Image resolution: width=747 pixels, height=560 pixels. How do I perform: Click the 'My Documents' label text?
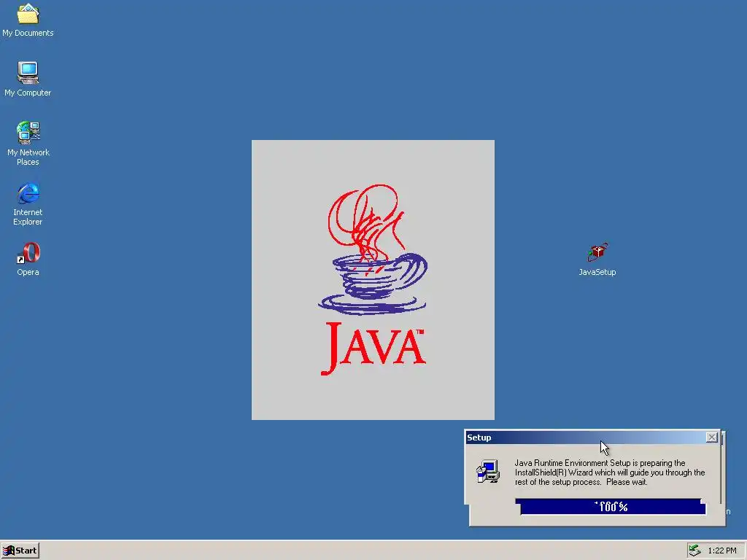(x=28, y=33)
